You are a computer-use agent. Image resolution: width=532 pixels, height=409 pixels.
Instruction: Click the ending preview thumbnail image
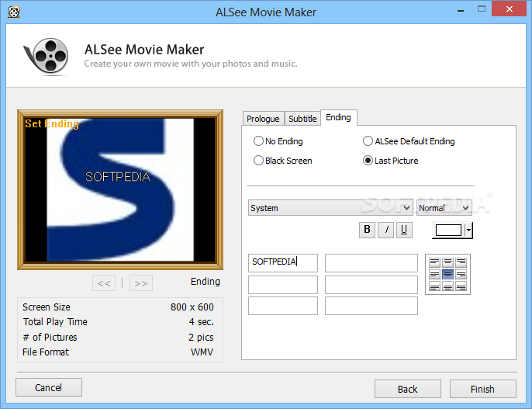120,189
